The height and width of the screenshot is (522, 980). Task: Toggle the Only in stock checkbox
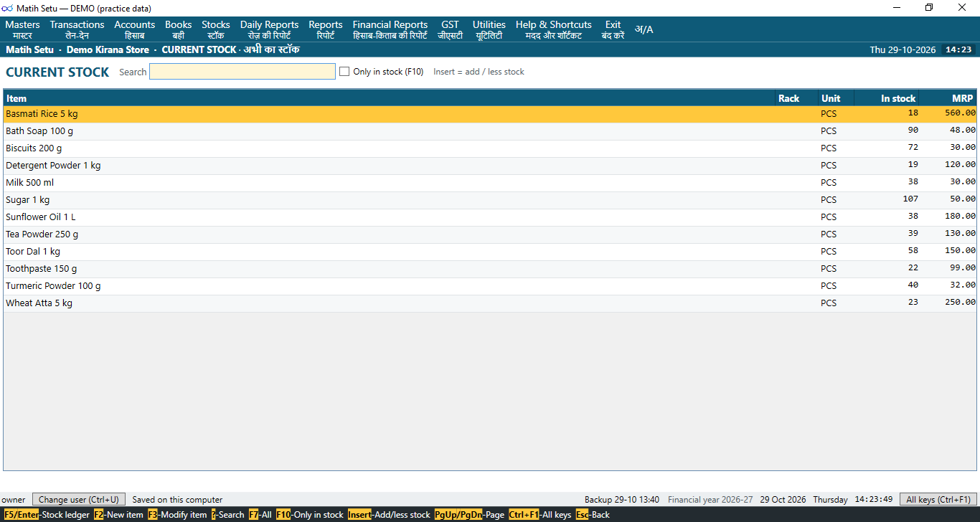tap(344, 72)
